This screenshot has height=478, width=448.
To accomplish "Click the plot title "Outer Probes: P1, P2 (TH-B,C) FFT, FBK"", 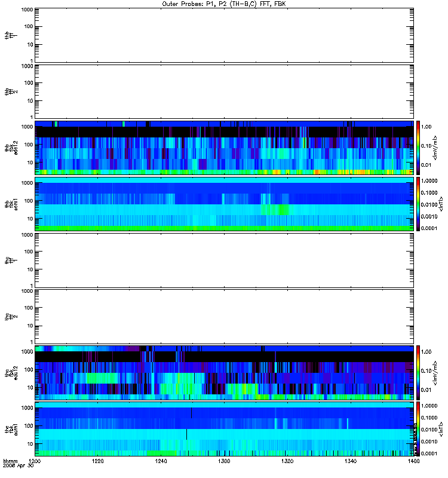I will coord(224,4).
